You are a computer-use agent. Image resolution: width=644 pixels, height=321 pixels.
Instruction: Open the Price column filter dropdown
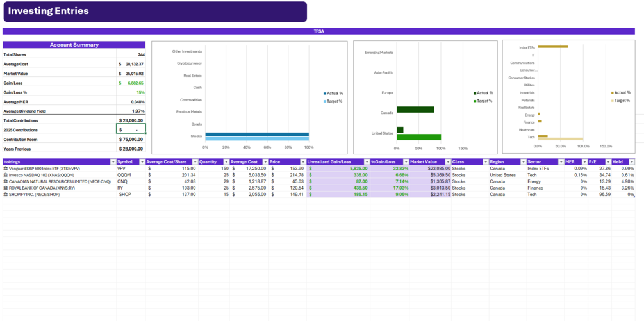303,162
